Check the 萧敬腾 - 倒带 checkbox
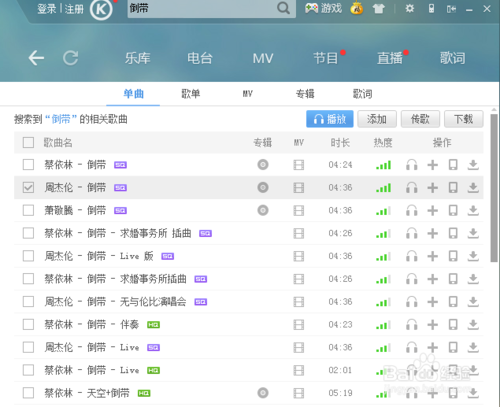The height and width of the screenshot is (407, 500). click(x=28, y=210)
